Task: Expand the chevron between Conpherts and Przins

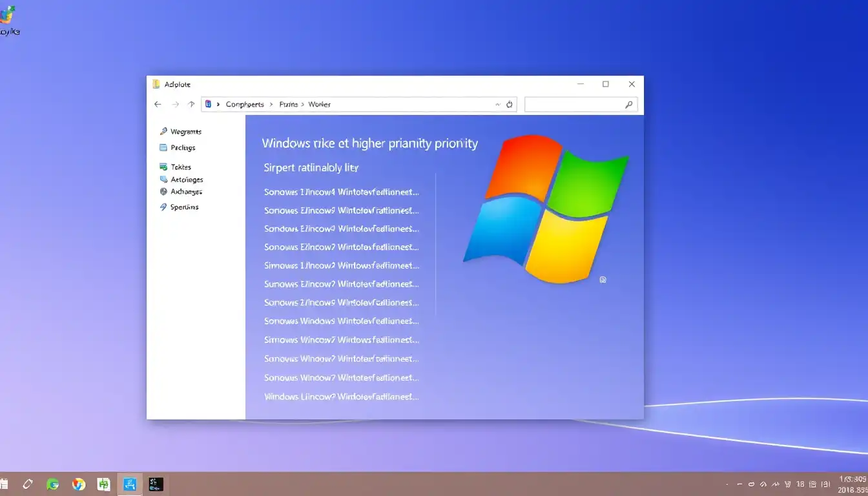Action: click(x=272, y=104)
